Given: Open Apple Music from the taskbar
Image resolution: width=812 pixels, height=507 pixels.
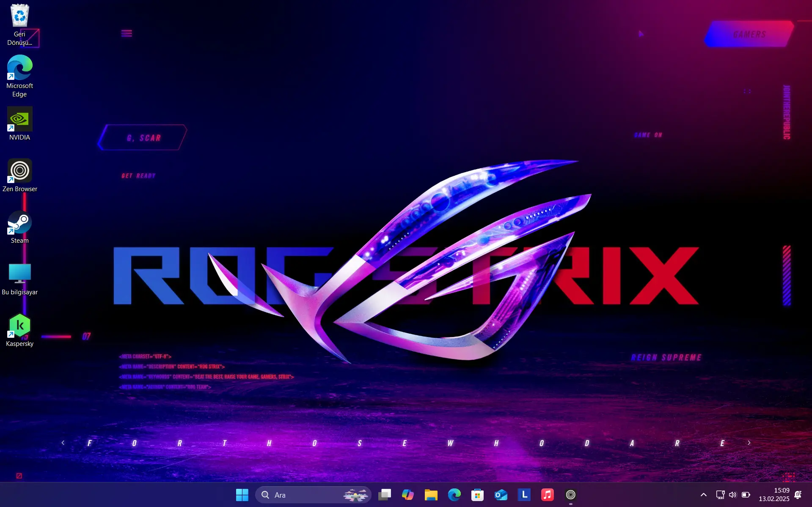Looking at the screenshot, I should [547, 495].
